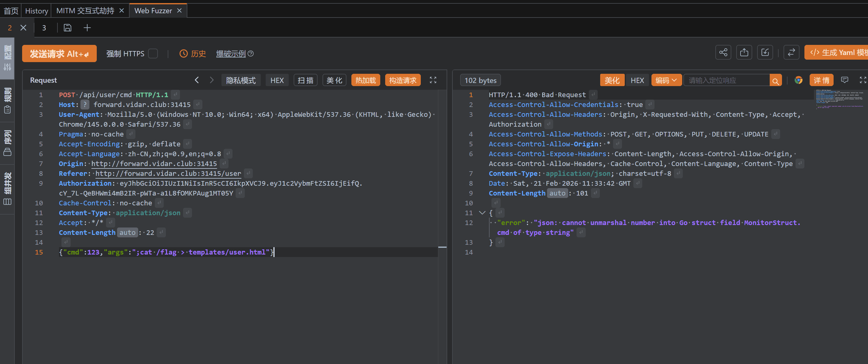Expand the Request panel to fullscreen
868x364 pixels.
[x=433, y=80]
